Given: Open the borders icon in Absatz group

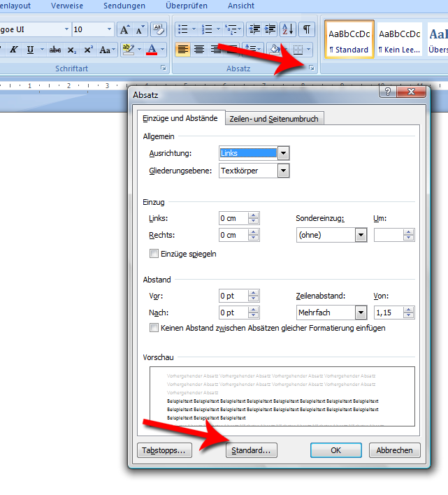Looking at the screenshot, I should click(x=298, y=50).
